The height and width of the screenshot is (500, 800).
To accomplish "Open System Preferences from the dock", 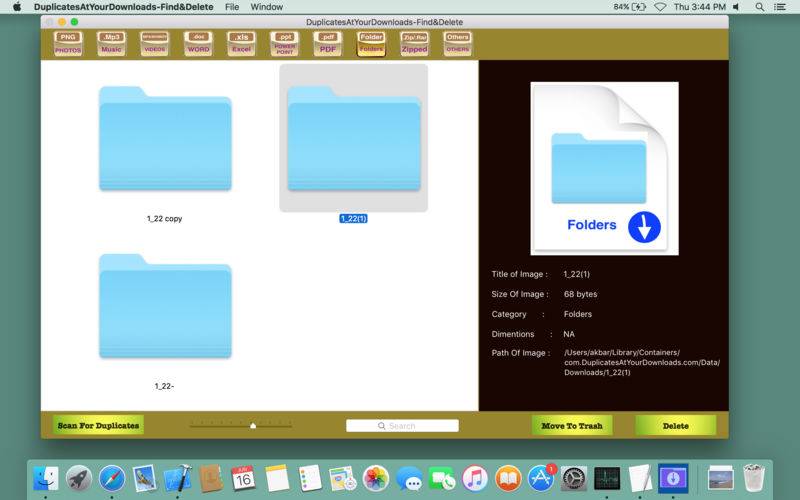I will 574,479.
